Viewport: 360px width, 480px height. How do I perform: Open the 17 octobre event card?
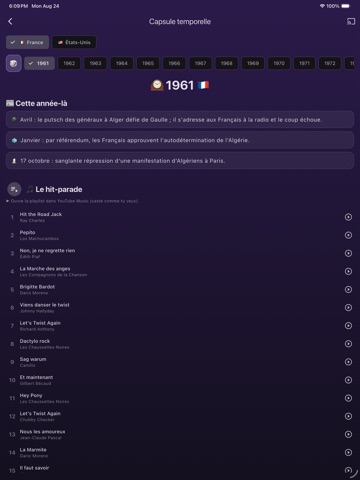pos(180,161)
